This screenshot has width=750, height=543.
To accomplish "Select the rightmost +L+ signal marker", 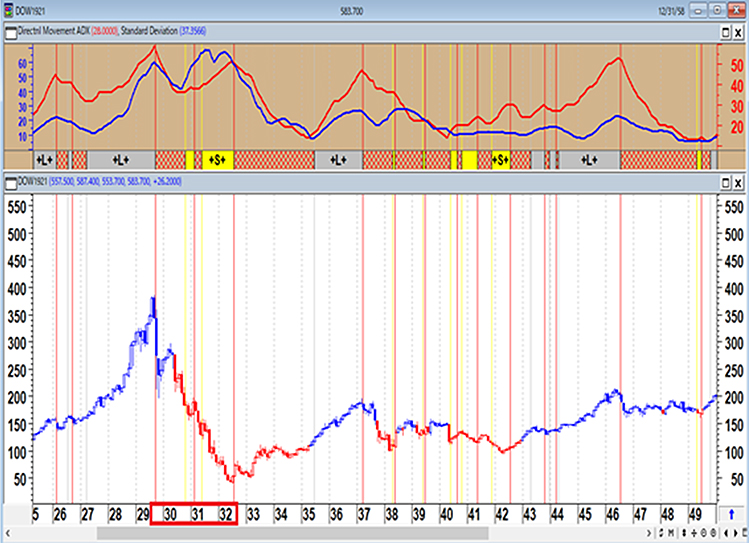I will [589, 160].
